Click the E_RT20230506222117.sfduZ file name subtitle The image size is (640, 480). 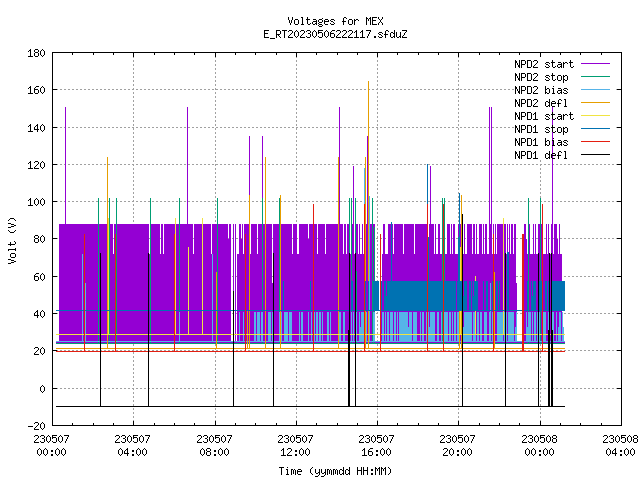tap(336, 34)
